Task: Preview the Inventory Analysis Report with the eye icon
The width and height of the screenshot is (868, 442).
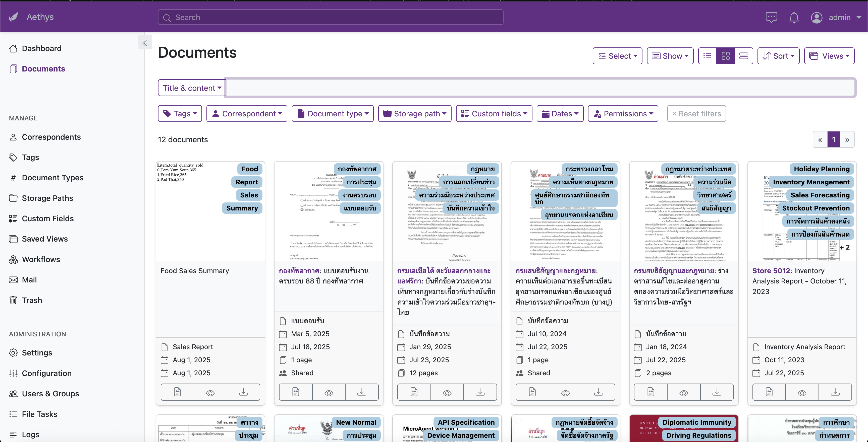Action: pyautogui.click(x=802, y=392)
